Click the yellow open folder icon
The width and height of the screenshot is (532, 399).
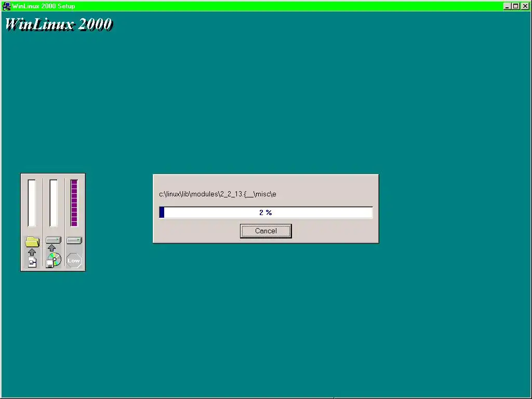(x=32, y=242)
